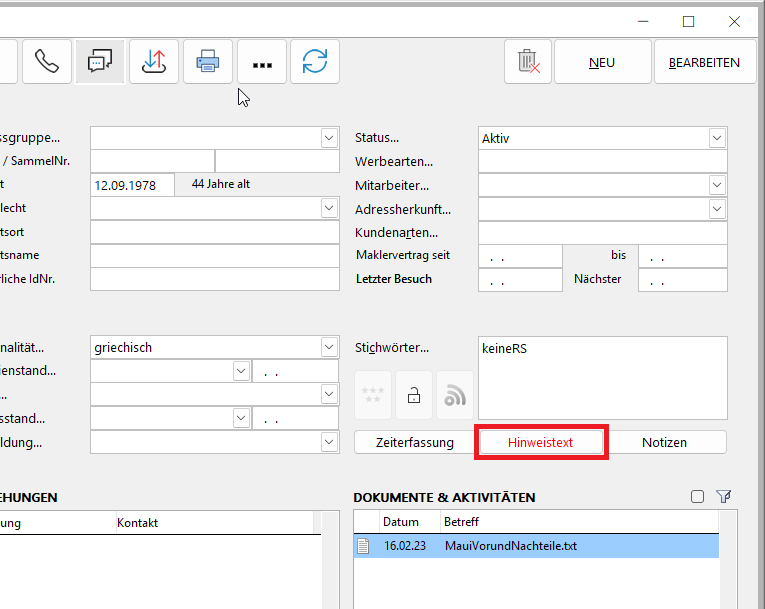Open the three-dots more options button
This screenshot has width=765, height=609.
tap(262, 62)
